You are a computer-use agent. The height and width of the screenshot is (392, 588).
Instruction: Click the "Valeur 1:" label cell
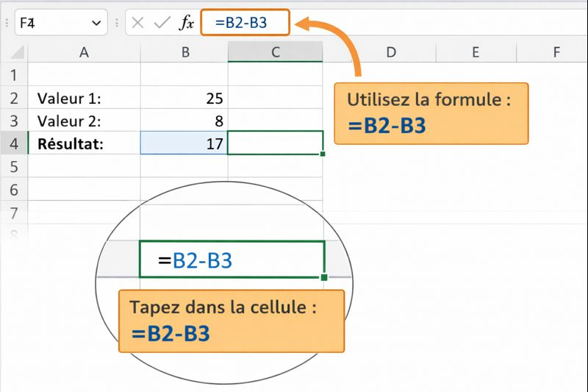[x=84, y=98]
